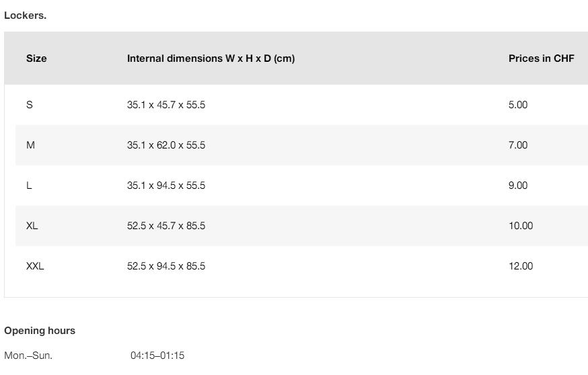588x375 pixels.
Task: Select the 04:15–01:15 hours text
Action: [157, 356]
